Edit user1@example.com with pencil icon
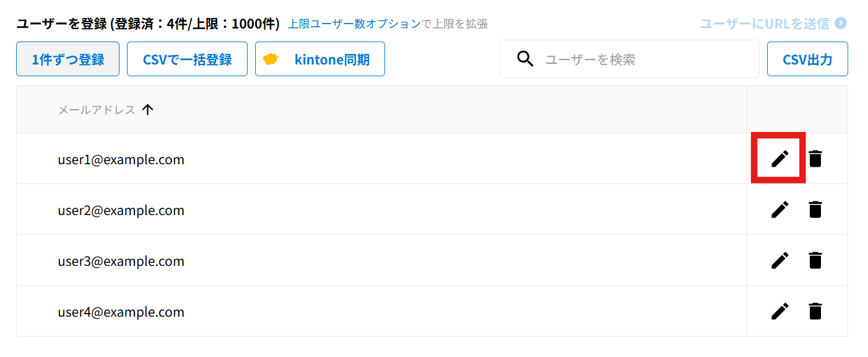Screen dimensions: 868x357 click(779, 159)
